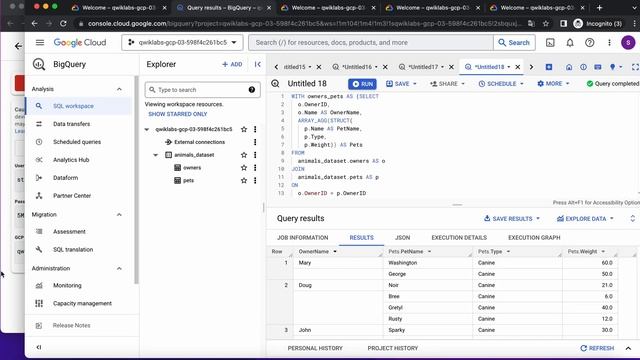The image size is (640, 360).
Task: Star the owners table
Action: (x=244, y=168)
